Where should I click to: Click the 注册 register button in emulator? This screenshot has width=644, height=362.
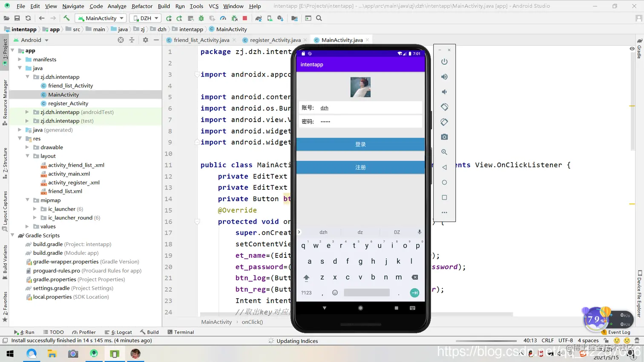point(360,167)
